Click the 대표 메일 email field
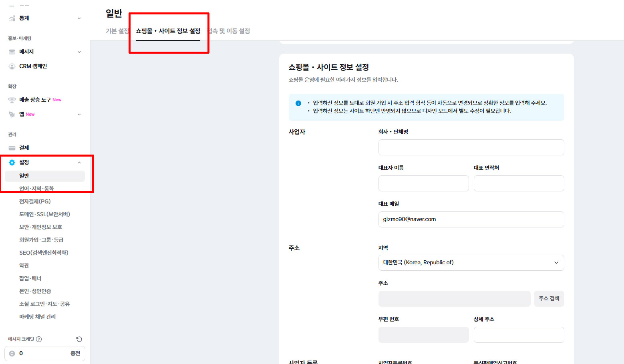The height and width of the screenshot is (364, 624). (471, 219)
